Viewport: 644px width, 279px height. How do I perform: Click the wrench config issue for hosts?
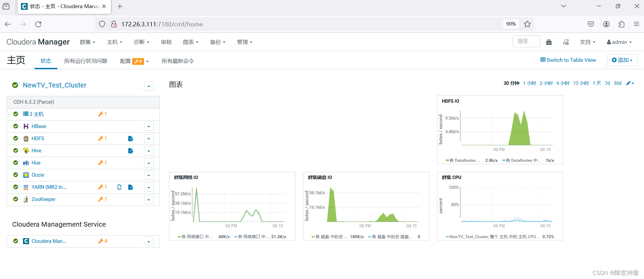pos(102,114)
